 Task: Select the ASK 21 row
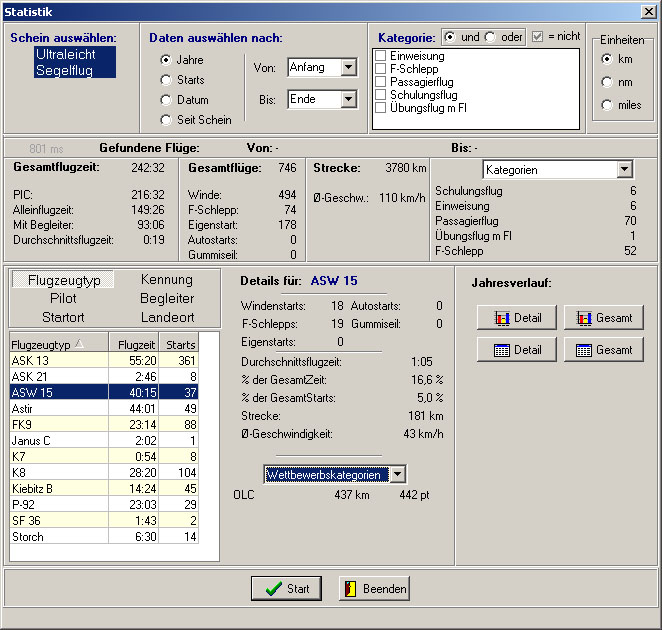point(104,376)
